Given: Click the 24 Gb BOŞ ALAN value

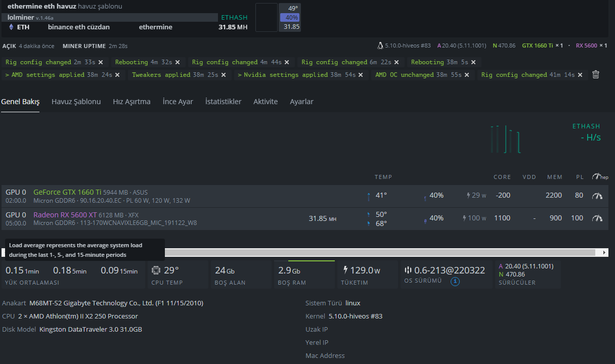Looking at the screenshot, I should (225, 270).
